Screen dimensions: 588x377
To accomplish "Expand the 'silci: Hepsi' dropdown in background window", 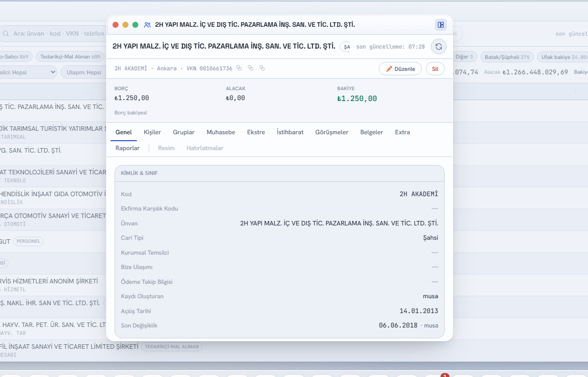I will (28, 72).
